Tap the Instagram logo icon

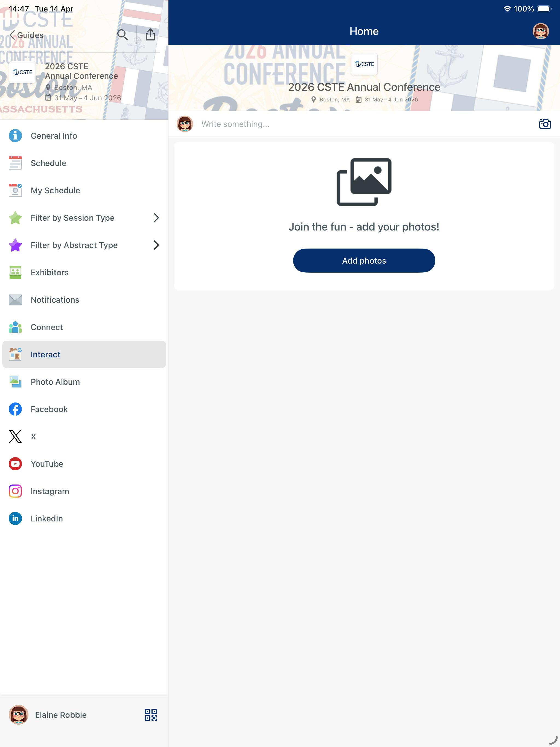coord(15,491)
